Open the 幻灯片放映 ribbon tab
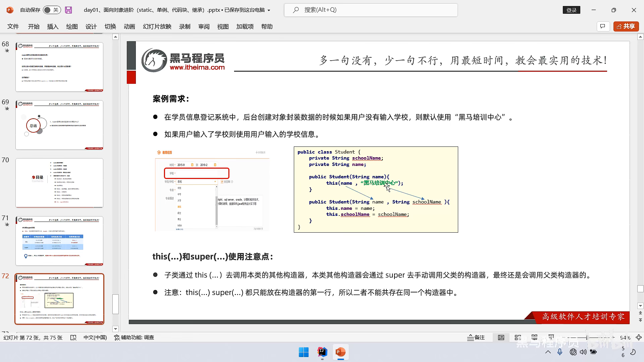The width and height of the screenshot is (644, 362). point(157,26)
